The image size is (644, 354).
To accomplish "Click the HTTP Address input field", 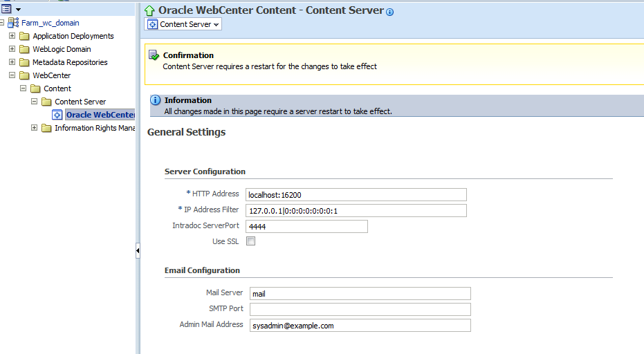I will [356, 195].
